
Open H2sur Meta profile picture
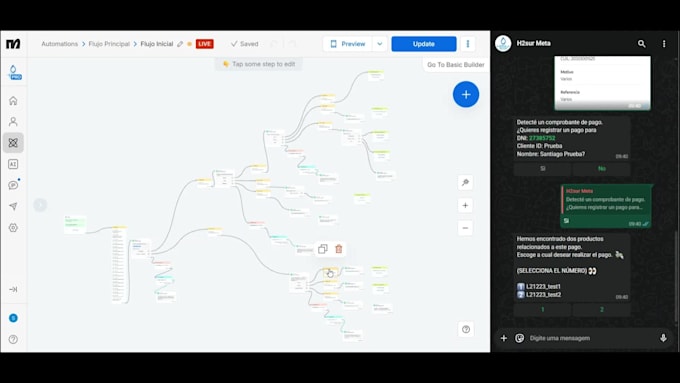tap(503, 43)
